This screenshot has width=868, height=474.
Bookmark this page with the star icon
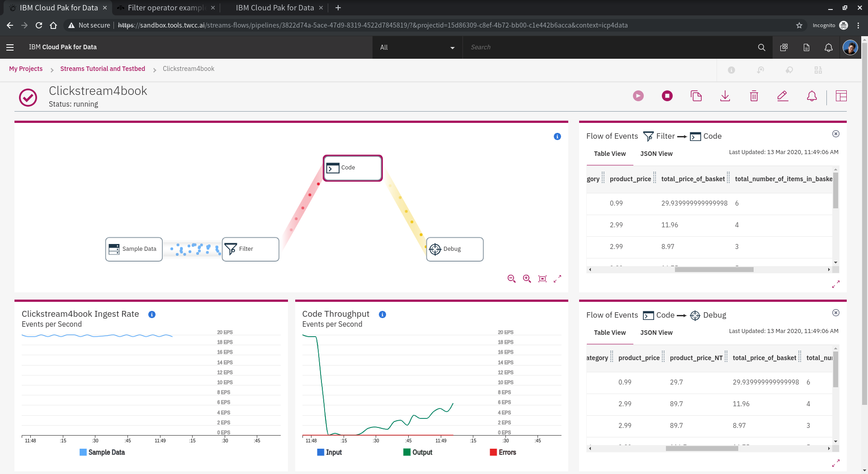tap(799, 25)
